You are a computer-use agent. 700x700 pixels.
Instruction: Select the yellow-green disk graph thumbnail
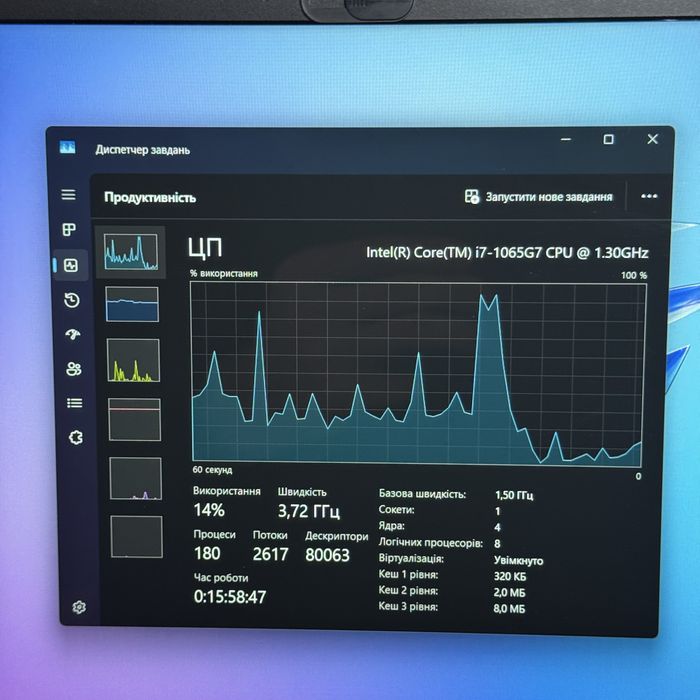[x=133, y=360]
